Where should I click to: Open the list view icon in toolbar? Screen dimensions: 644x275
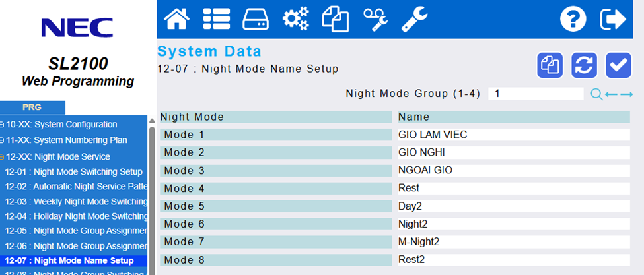coord(216,19)
